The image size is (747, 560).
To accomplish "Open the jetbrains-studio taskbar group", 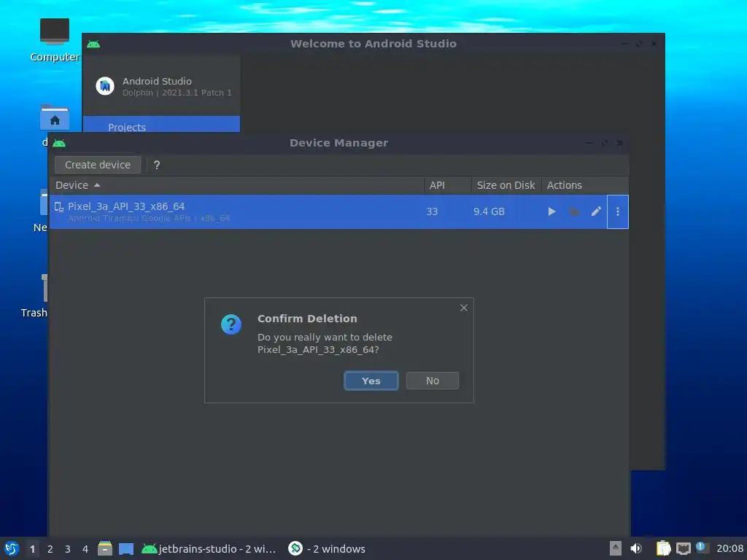I will pos(209,548).
